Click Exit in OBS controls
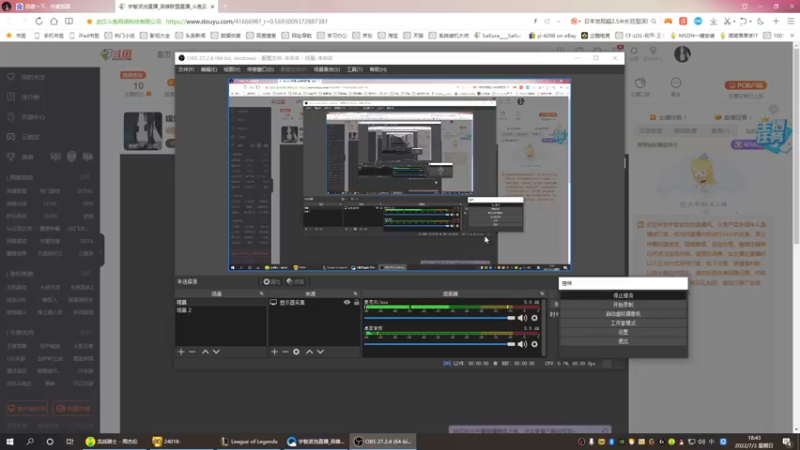This screenshot has height=450, width=800. (x=623, y=341)
